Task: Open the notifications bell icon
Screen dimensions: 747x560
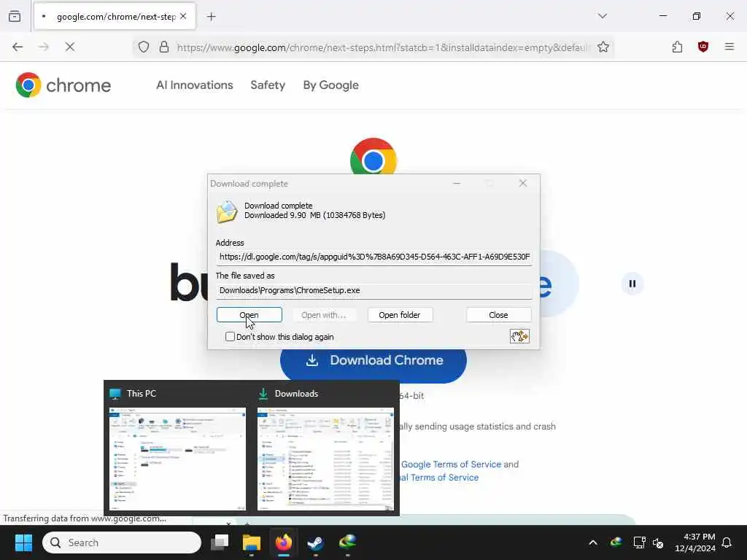Action: click(727, 542)
